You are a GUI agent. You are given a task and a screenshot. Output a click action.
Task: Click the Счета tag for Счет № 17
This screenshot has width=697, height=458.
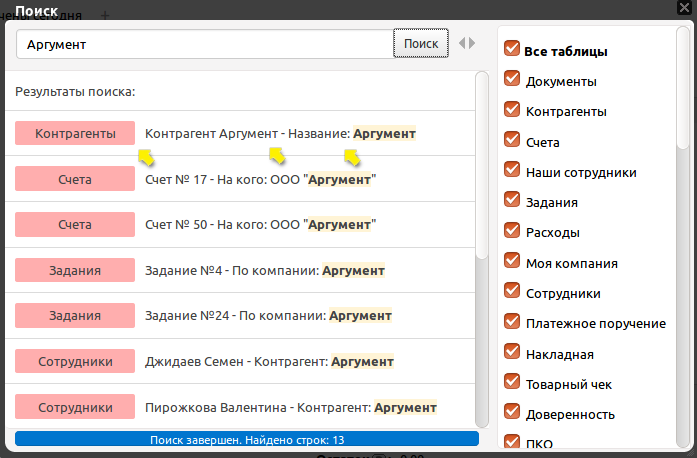[75, 179]
